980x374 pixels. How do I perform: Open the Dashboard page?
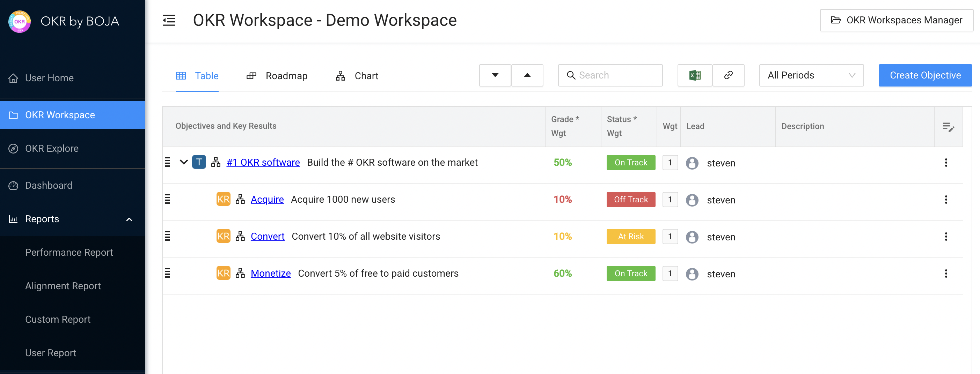click(72, 186)
